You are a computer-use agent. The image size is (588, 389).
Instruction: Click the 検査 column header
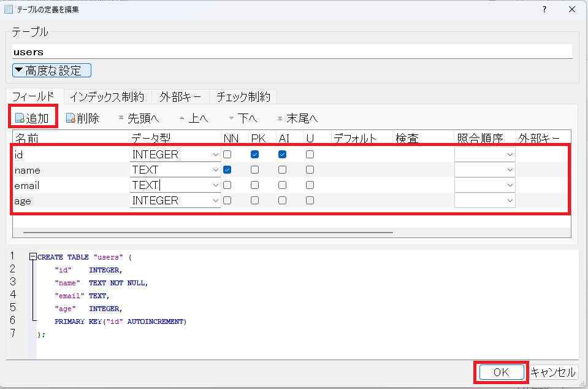[424, 138]
